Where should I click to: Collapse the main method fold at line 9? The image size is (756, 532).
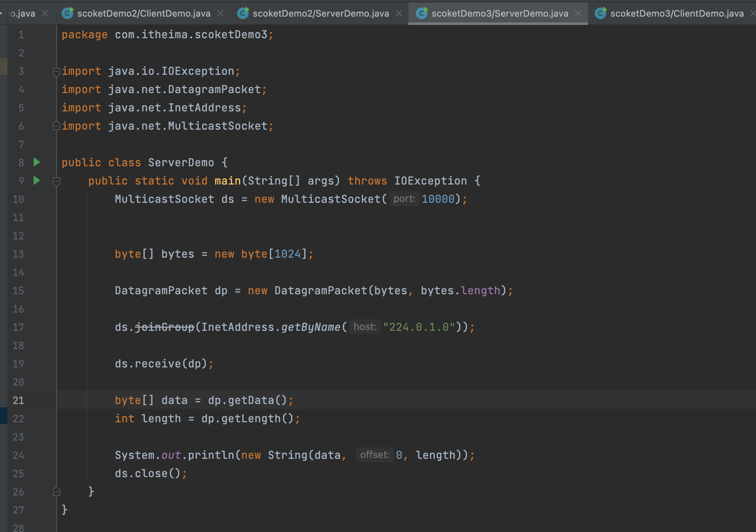click(x=57, y=182)
